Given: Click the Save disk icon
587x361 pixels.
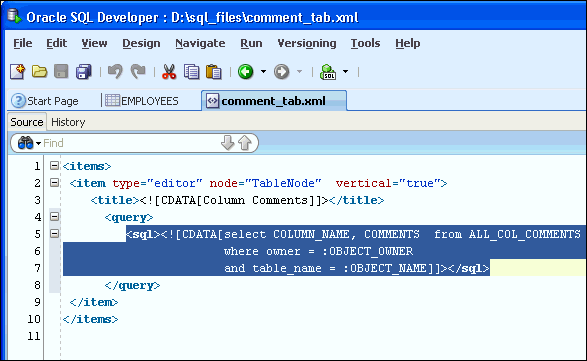Looking at the screenshot, I should 61,72.
